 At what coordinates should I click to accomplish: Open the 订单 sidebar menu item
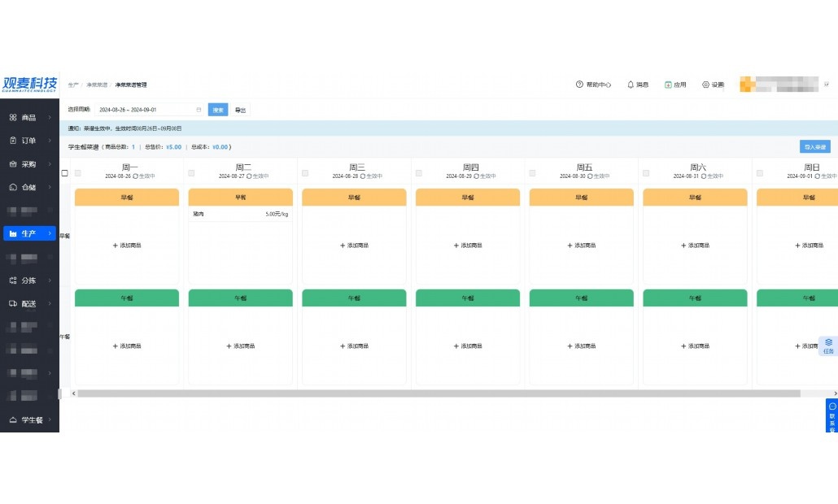(x=29, y=141)
